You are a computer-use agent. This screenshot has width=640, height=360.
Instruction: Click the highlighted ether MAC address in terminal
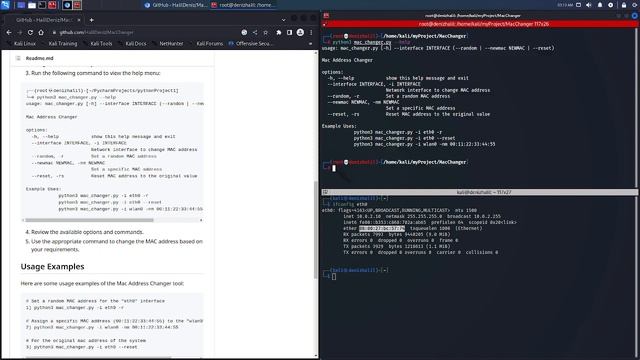click(382, 229)
